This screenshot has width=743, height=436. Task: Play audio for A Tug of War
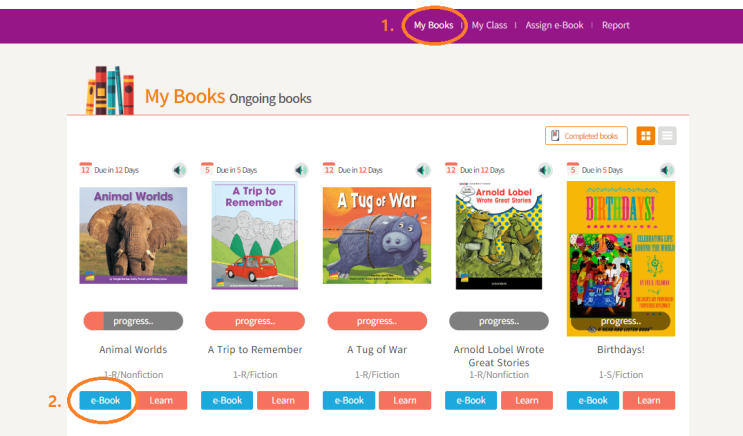(x=423, y=170)
